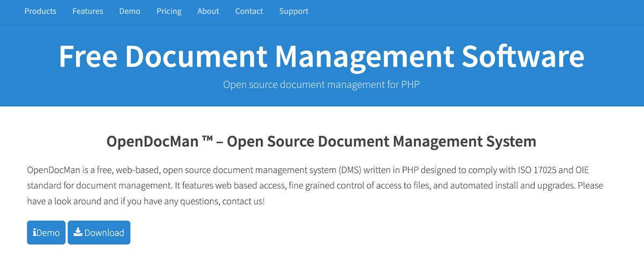Click the blue Demo button
The image size is (644, 258).
click(46, 232)
